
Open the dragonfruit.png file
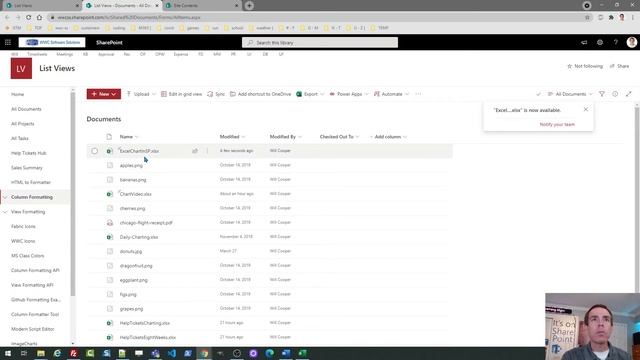click(136, 266)
